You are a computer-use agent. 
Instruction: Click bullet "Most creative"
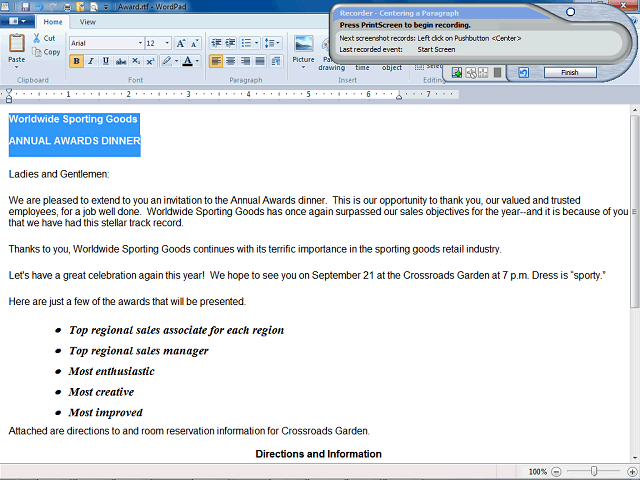point(102,392)
